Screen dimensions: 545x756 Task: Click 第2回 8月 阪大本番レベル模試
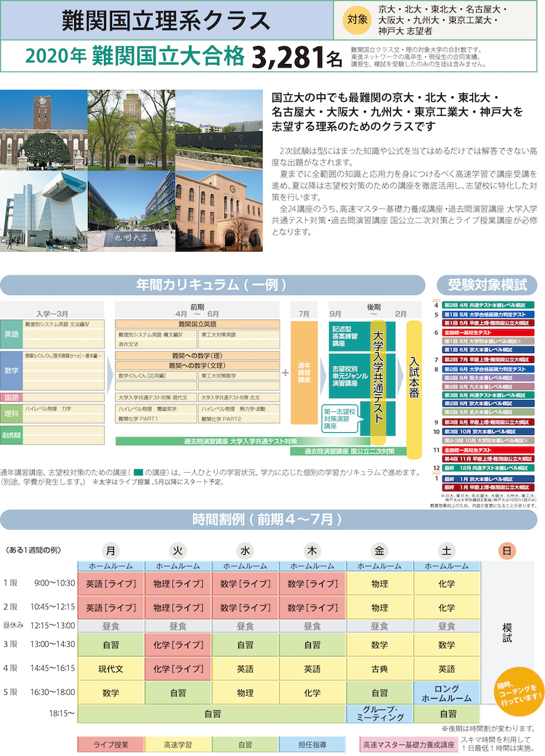488,378
